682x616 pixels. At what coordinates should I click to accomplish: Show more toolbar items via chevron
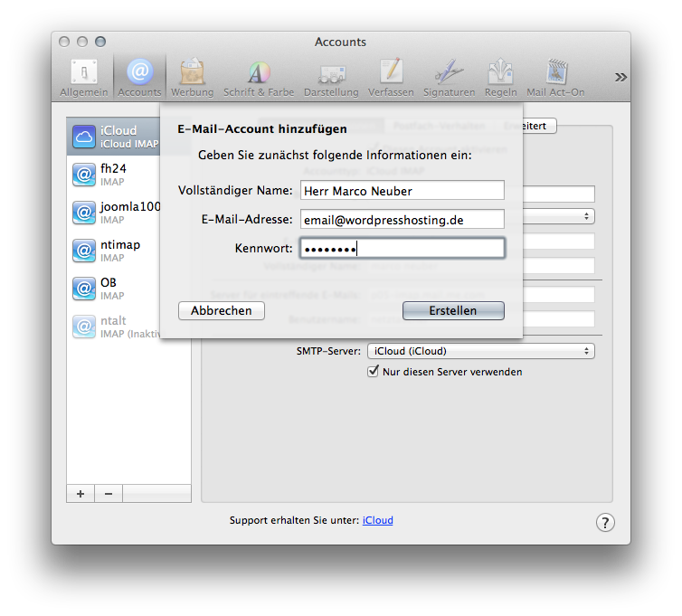[x=620, y=77]
